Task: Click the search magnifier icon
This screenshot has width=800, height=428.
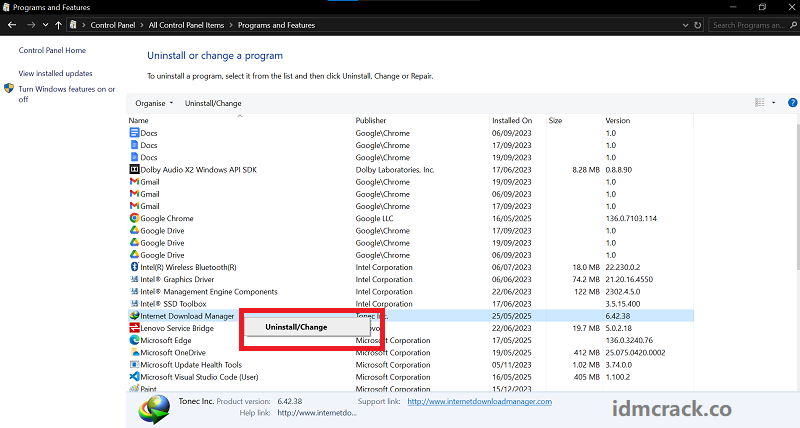Action: pyautogui.click(x=793, y=25)
